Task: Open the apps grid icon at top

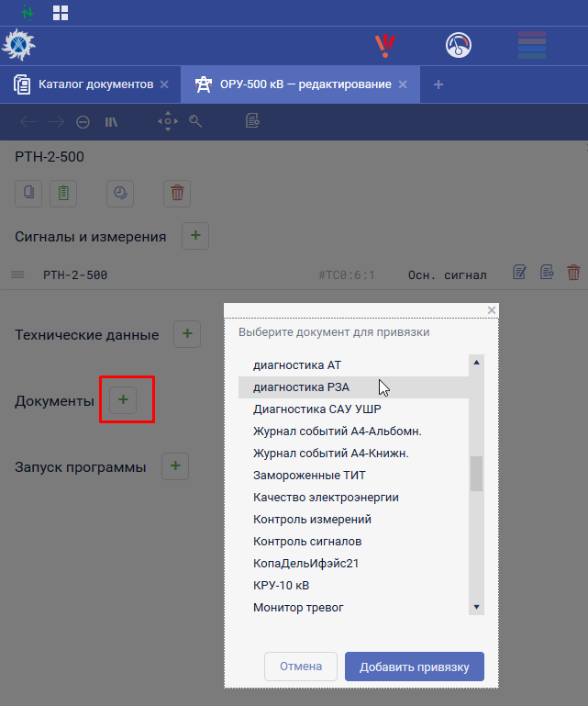Action: [61, 13]
